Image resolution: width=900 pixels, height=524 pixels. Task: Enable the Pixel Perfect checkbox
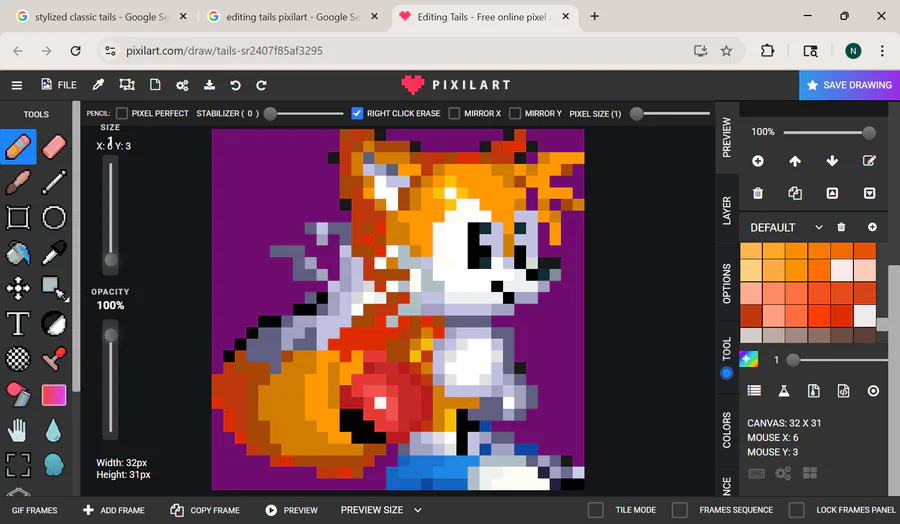point(122,113)
